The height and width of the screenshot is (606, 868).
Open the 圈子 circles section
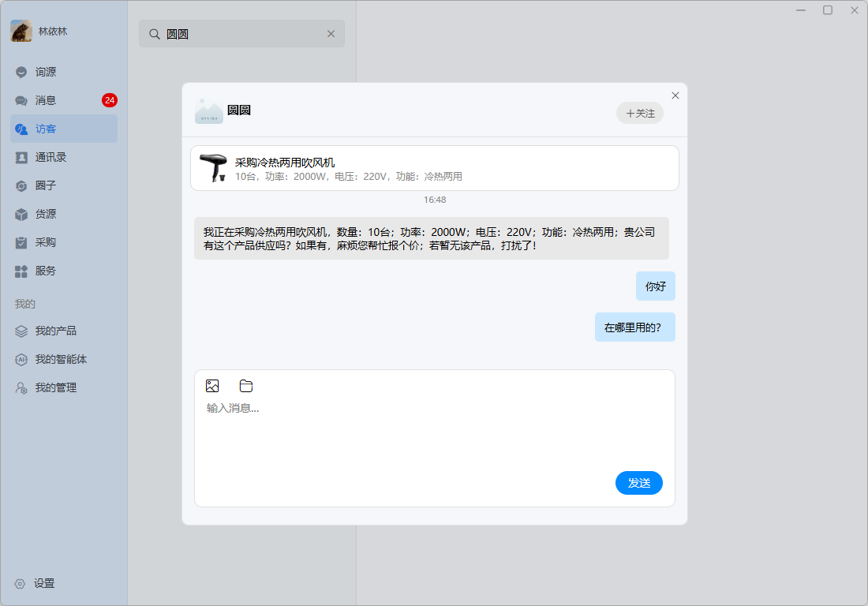click(64, 185)
